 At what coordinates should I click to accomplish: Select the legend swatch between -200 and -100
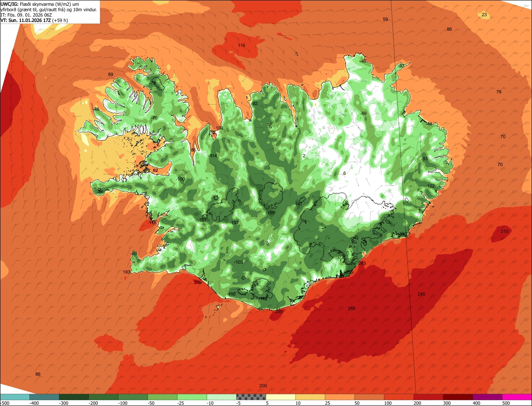pyautogui.click(x=103, y=397)
